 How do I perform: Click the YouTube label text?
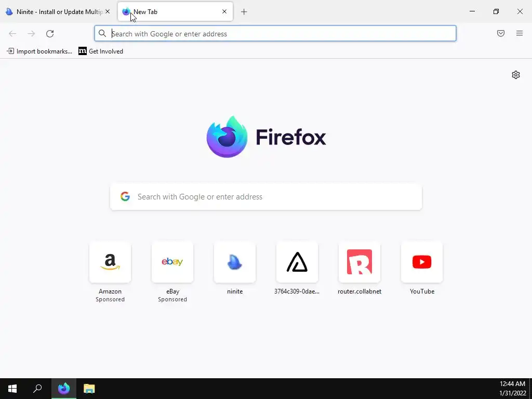422,291
